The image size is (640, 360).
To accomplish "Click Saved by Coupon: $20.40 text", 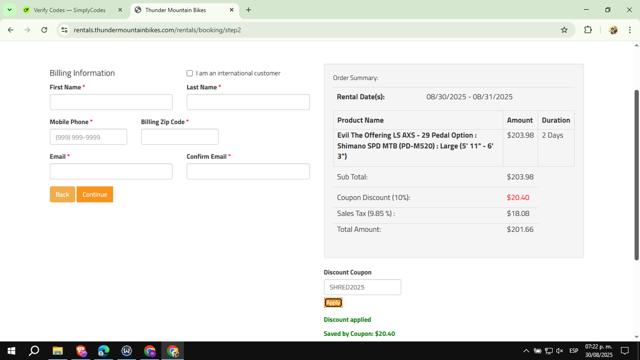I will pyautogui.click(x=359, y=333).
